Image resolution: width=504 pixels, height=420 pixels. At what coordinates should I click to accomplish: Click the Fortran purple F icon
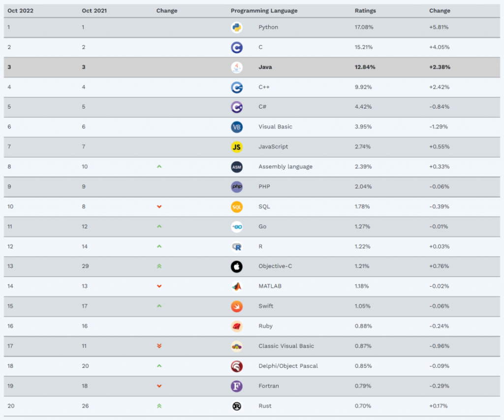click(x=237, y=386)
